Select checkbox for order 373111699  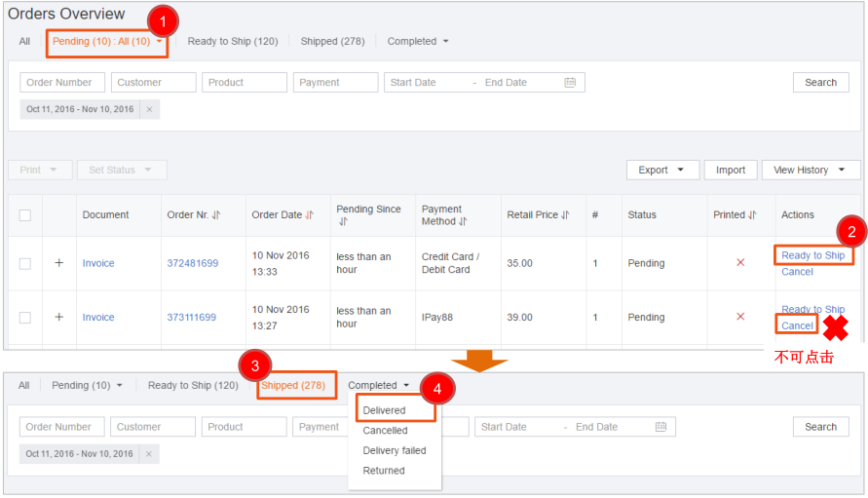point(25,318)
